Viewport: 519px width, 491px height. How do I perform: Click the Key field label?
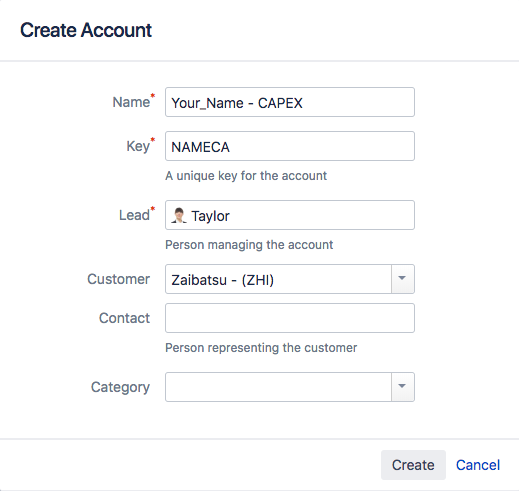tap(138, 146)
